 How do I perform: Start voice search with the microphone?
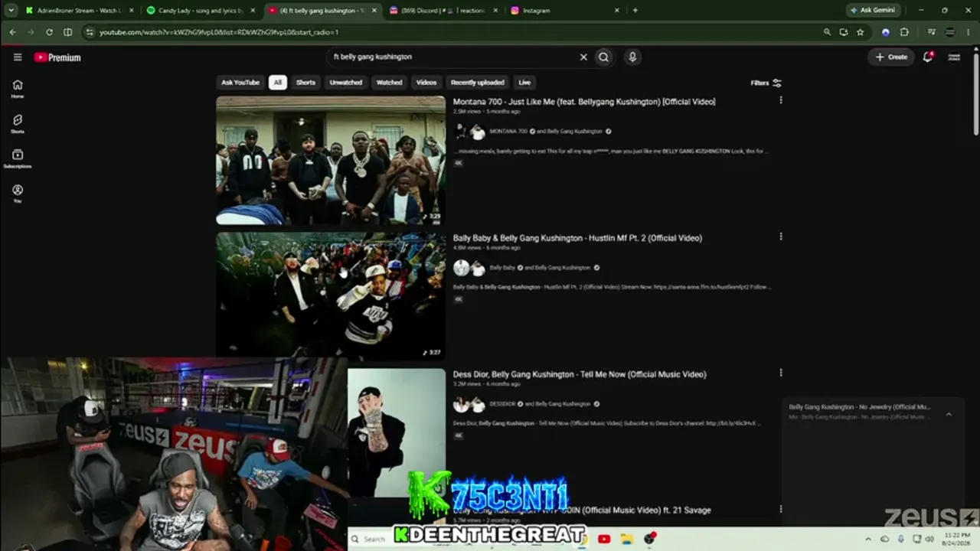(x=632, y=57)
